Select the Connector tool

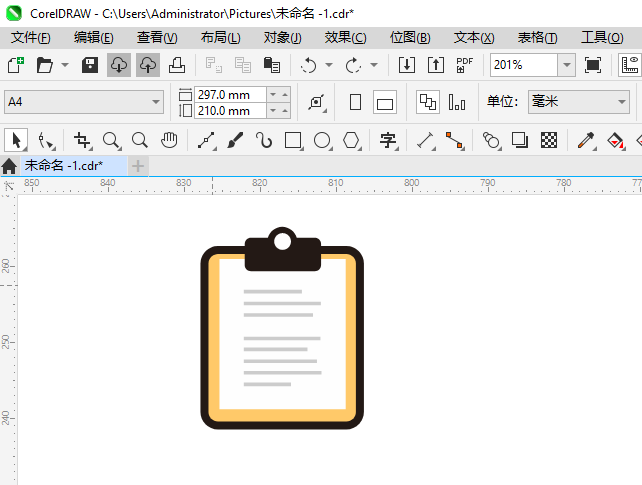click(455, 140)
